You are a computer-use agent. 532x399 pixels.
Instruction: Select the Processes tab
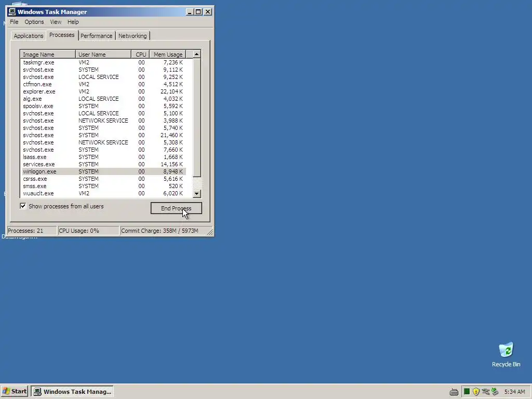point(62,35)
